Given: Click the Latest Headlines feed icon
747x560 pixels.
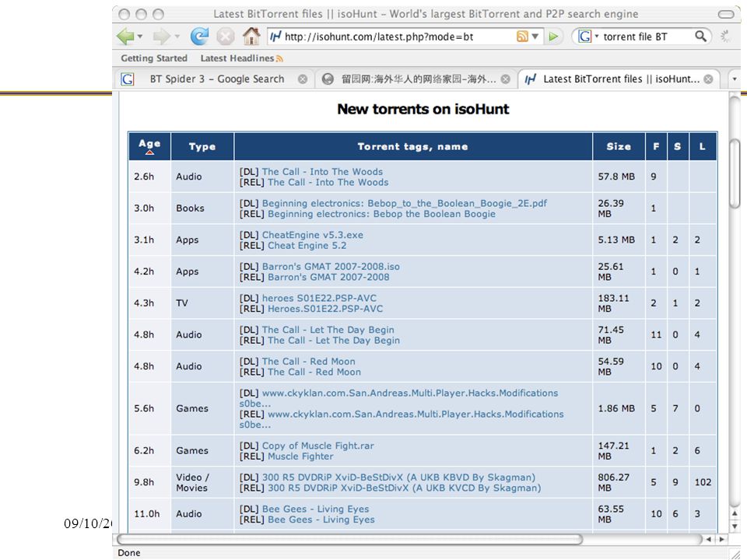Looking at the screenshot, I should [279, 59].
